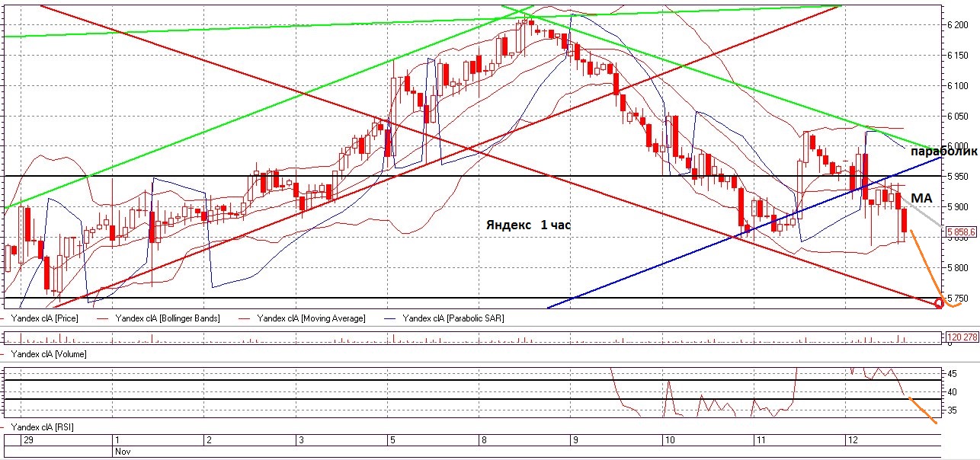The height and width of the screenshot is (460, 980).
Task: Click the RSI axis value 40
Action: pyautogui.click(x=953, y=392)
